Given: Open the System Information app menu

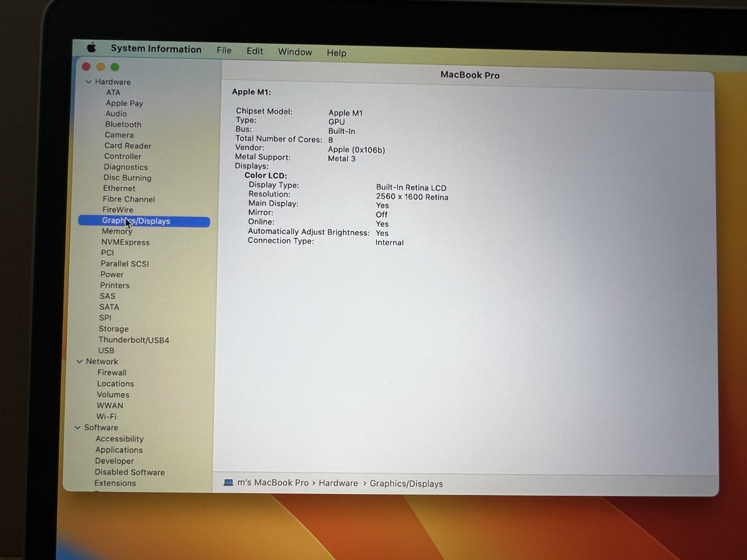Looking at the screenshot, I should click(156, 49).
